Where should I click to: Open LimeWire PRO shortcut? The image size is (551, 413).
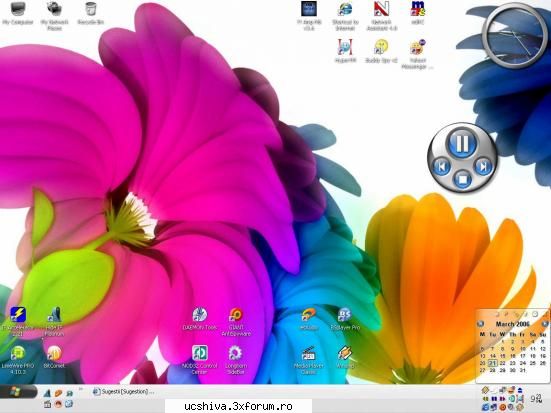(18, 360)
